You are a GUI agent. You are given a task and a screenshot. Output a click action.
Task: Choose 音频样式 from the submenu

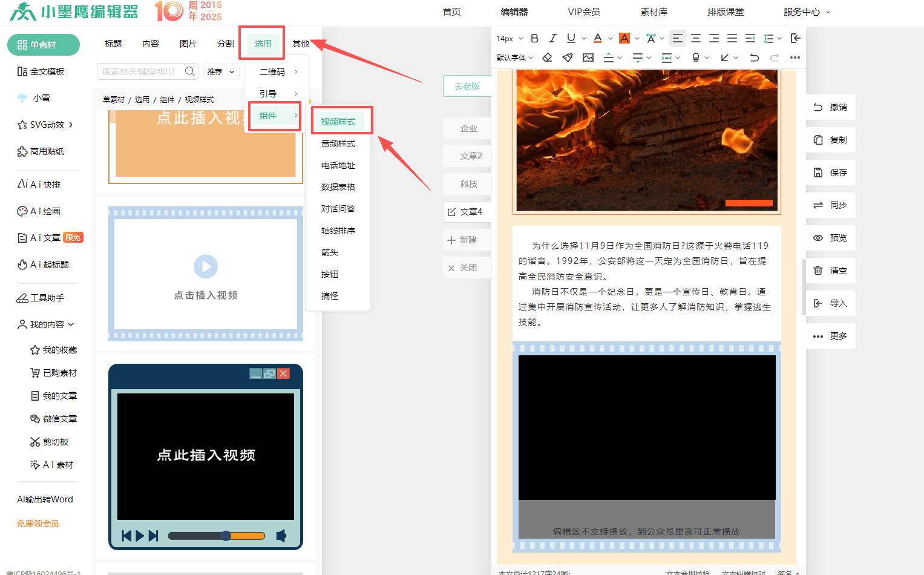coord(338,143)
